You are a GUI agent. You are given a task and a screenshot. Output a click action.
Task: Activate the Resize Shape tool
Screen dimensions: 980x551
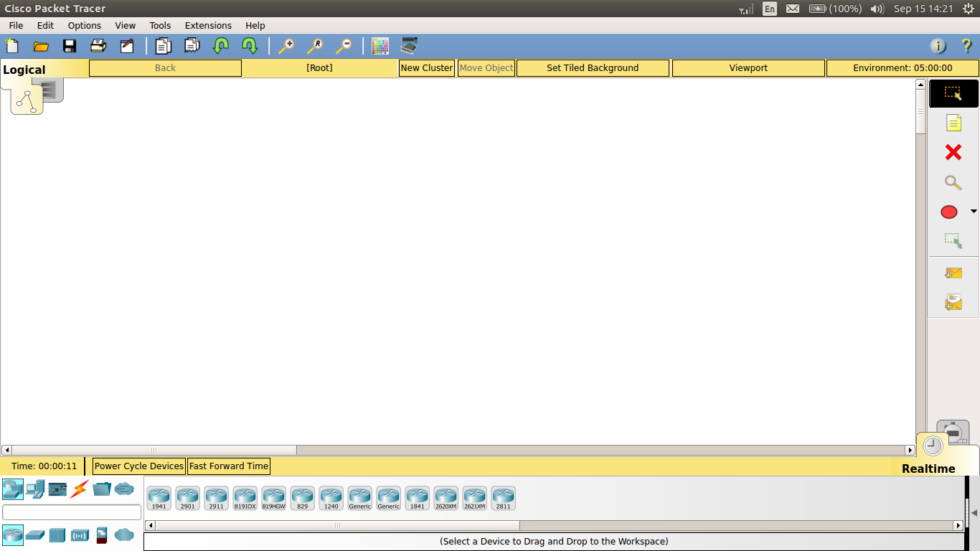pyautogui.click(x=953, y=240)
